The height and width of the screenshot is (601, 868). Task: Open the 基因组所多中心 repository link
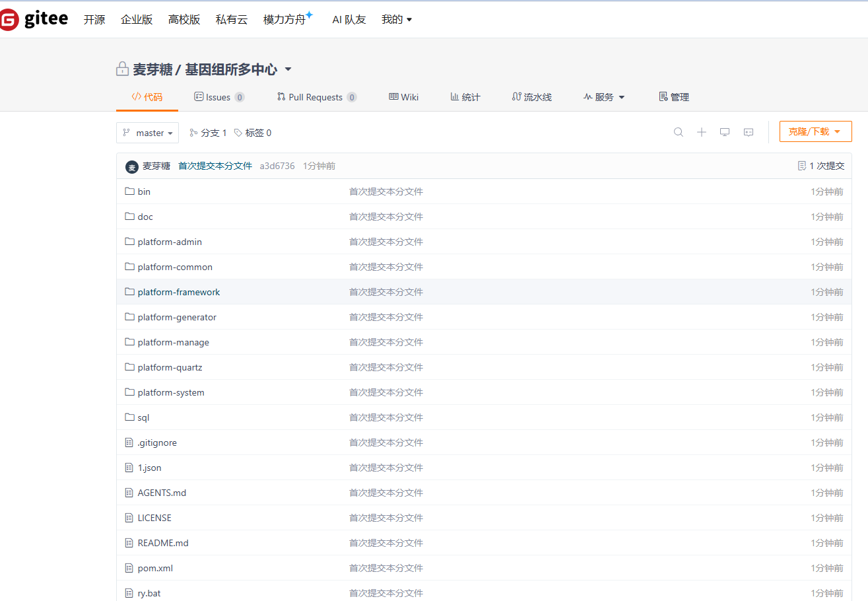click(x=231, y=69)
